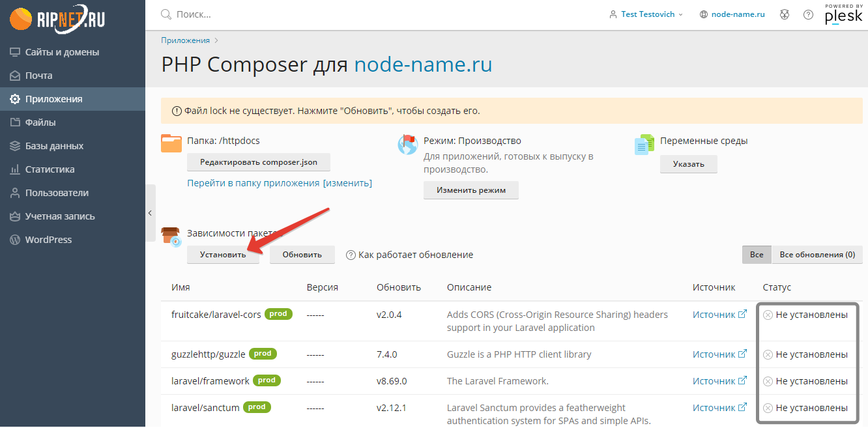Screen dimensions: 868x428
Task: Click the Базы данных stack icon
Action: point(15,146)
